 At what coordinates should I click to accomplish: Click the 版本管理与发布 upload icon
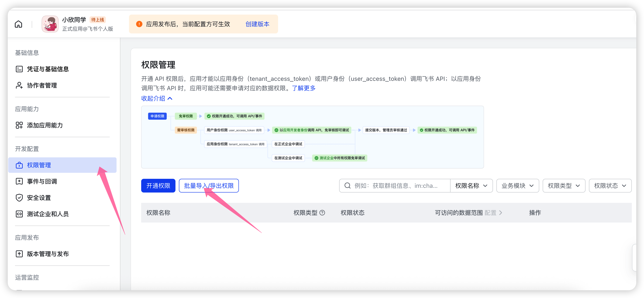(19, 254)
